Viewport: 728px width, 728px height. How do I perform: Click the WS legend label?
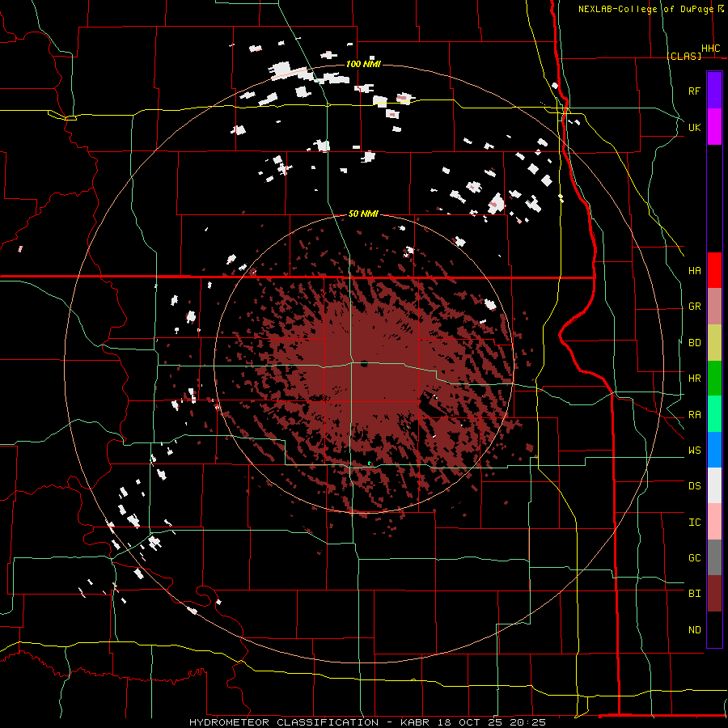click(x=695, y=451)
